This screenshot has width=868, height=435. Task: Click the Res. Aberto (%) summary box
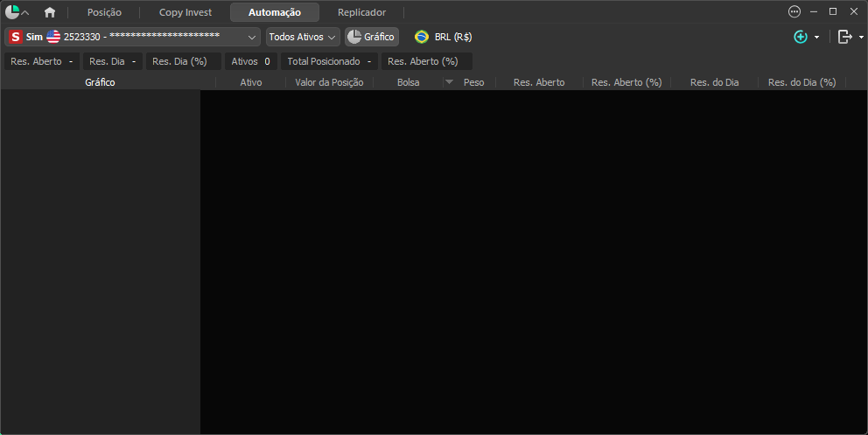click(427, 61)
